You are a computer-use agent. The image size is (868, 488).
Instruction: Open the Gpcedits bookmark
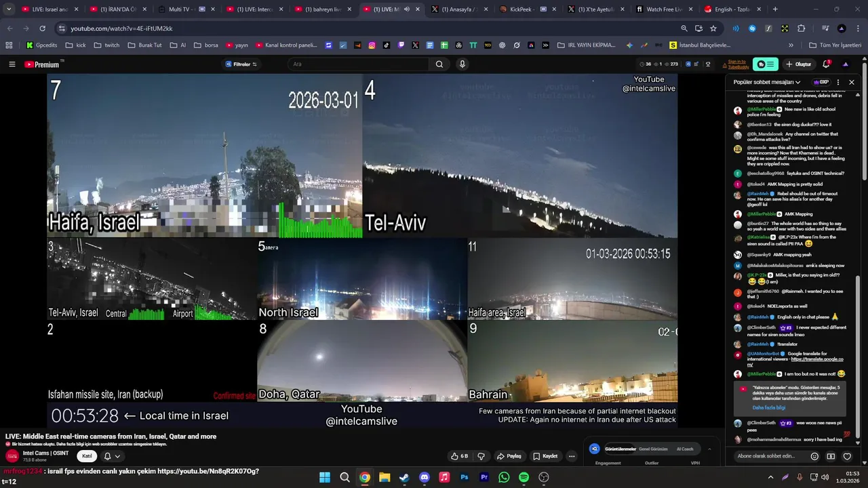(x=41, y=45)
